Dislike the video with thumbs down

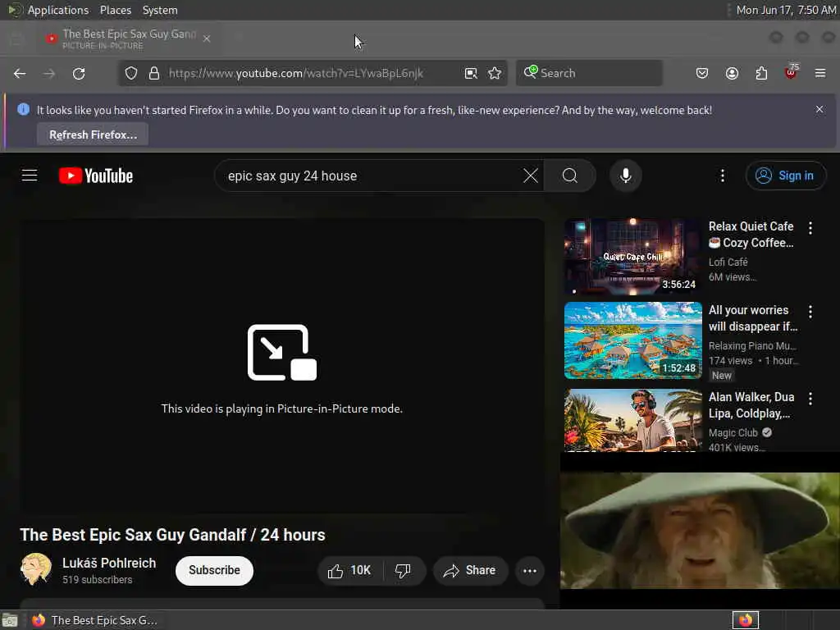pyautogui.click(x=403, y=571)
